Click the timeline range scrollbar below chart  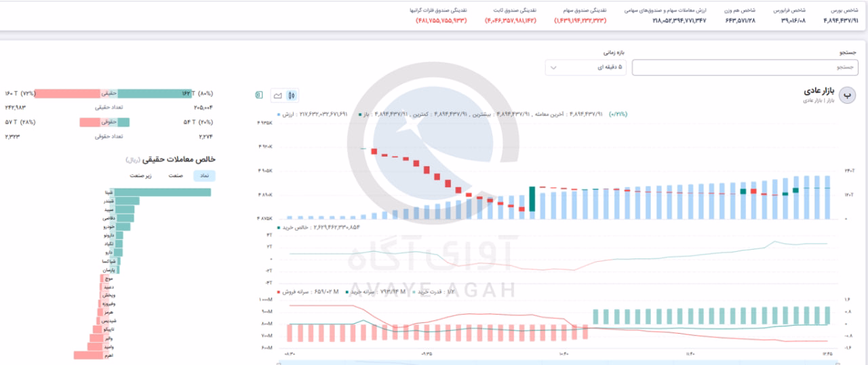[x=556, y=362]
